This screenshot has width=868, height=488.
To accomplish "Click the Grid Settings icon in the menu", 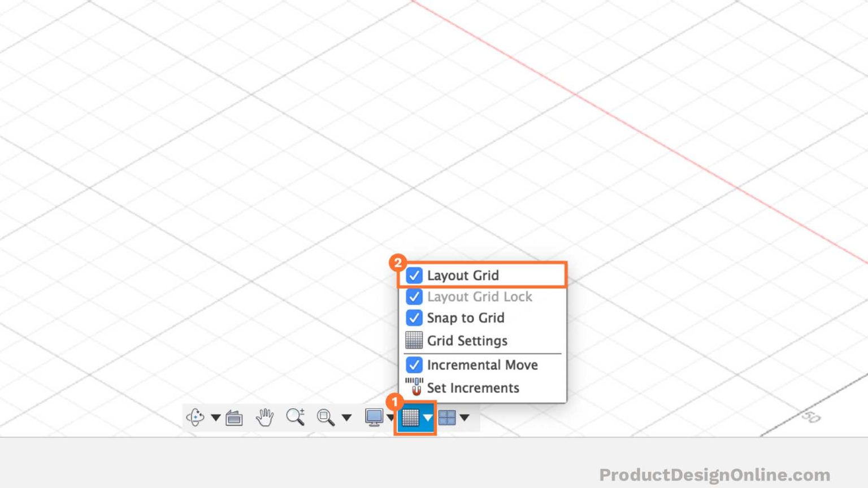I will click(414, 339).
